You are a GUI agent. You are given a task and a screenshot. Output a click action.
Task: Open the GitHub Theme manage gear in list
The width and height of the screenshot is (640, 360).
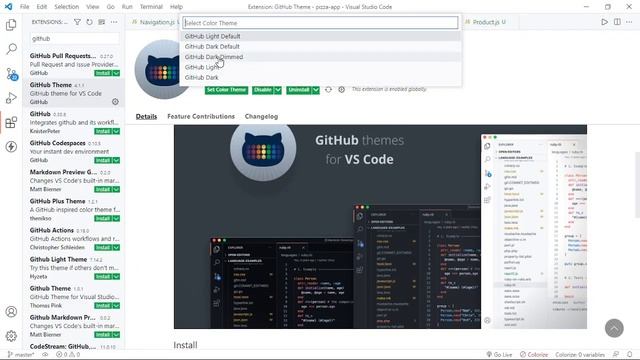coord(116,102)
